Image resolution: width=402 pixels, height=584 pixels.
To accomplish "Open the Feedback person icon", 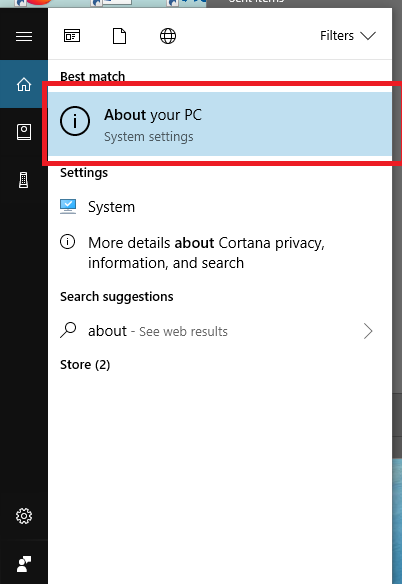I will pos(24,564).
